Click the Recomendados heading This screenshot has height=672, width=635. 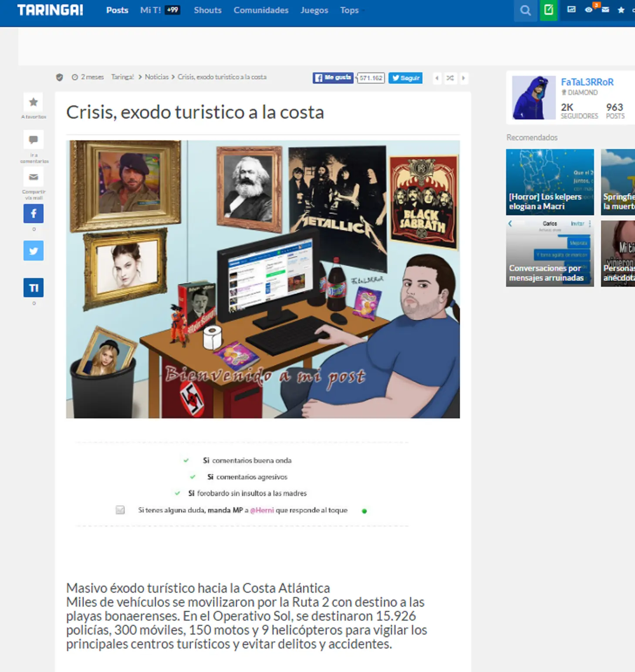click(532, 137)
